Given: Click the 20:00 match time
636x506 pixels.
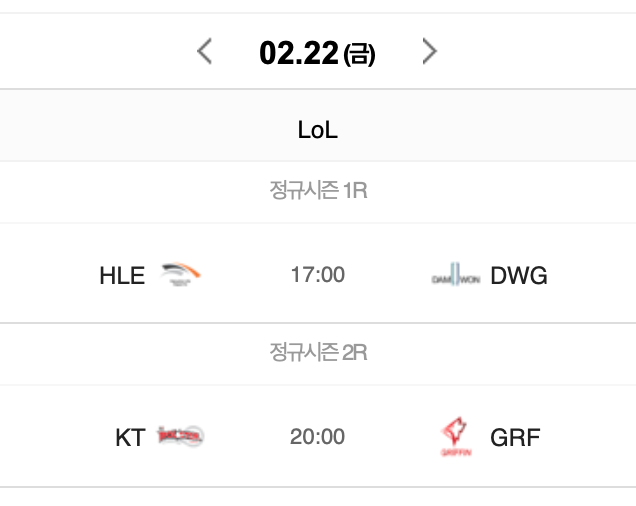Looking at the screenshot, I should tap(318, 437).
